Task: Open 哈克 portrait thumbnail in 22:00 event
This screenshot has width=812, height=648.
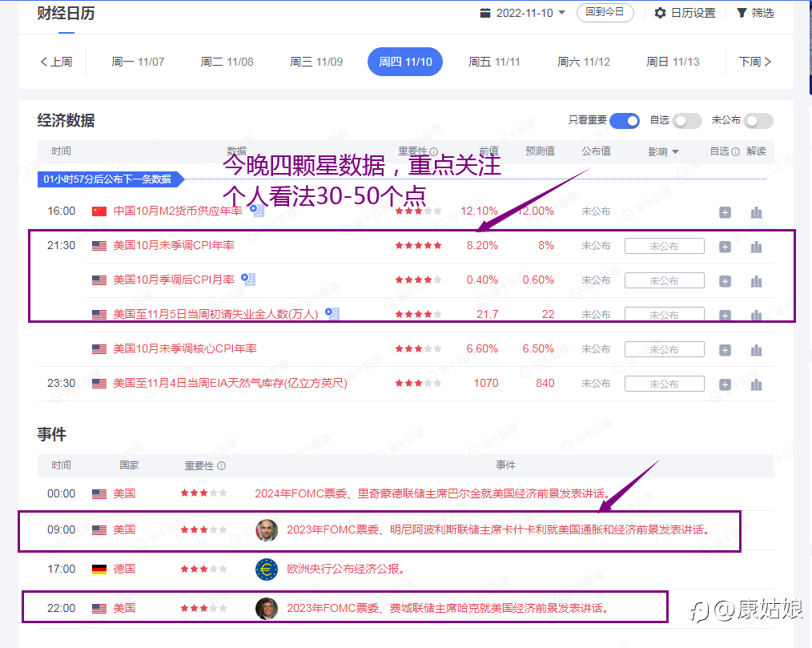Action: [267, 608]
